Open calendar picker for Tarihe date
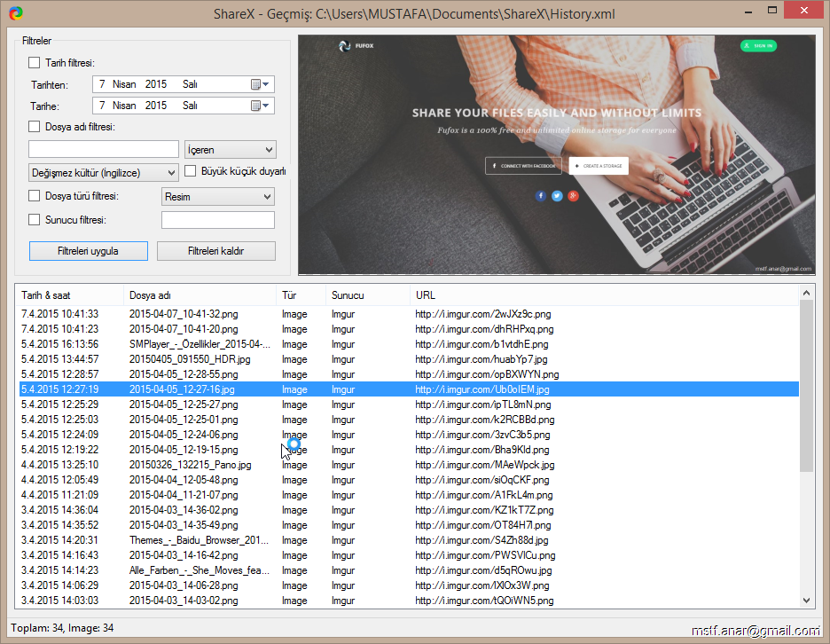The image size is (830, 644). [x=261, y=106]
